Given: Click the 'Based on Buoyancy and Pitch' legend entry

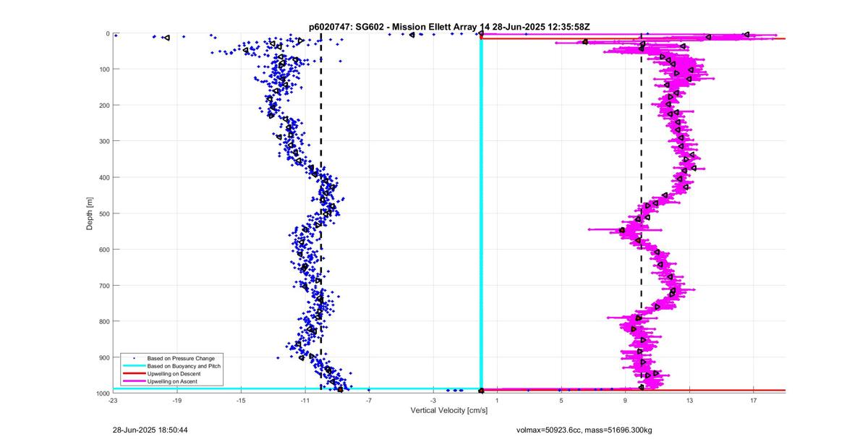Looking at the screenshot, I should tap(184, 366).
